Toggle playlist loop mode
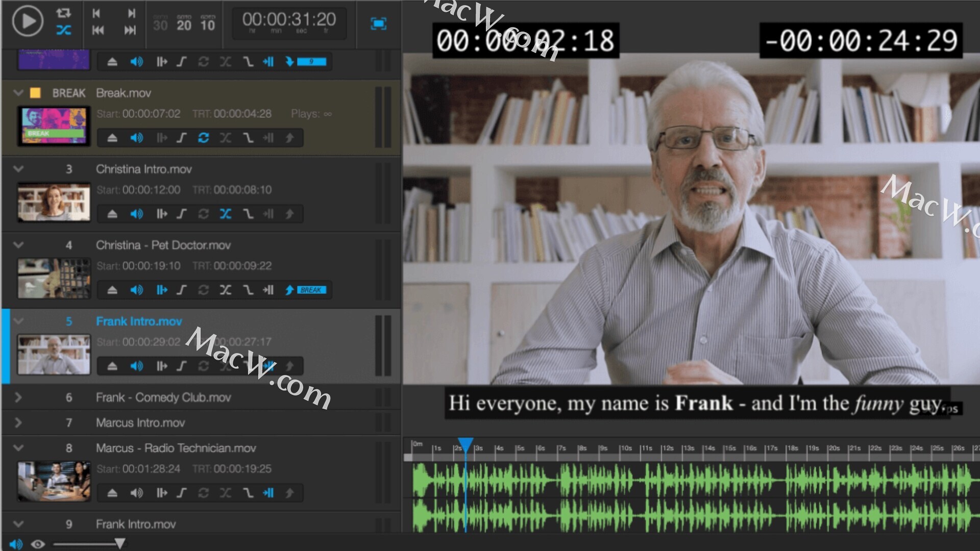The image size is (980, 551). coord(63,13)
